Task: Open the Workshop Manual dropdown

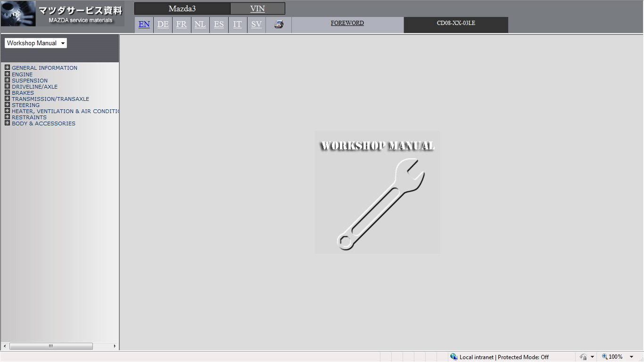Action: pos(36,43)
